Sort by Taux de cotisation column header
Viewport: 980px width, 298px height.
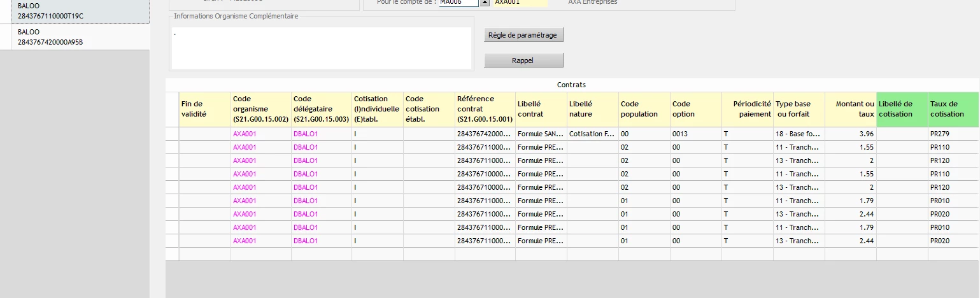coord(953,109)
